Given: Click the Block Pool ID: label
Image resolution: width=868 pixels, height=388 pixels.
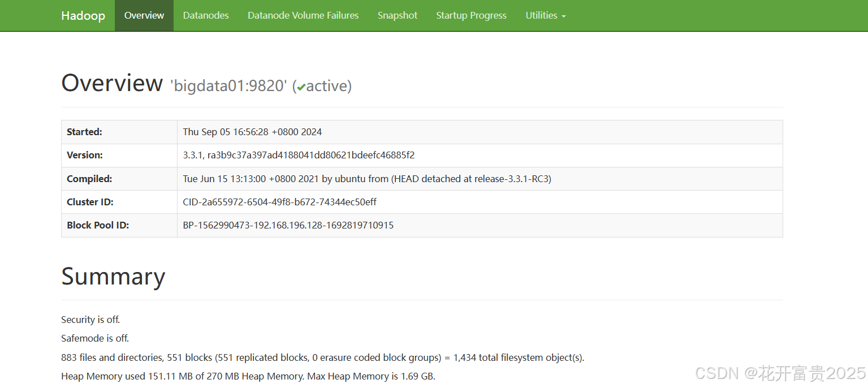Looking at the screenshot, I should (x=98, y=225).
